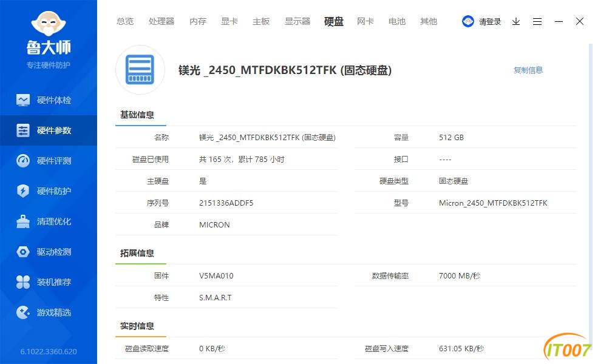This screenshot has width=595, height=364.
Task: Switch to the 其他 tab
Action: coord(429,21)
